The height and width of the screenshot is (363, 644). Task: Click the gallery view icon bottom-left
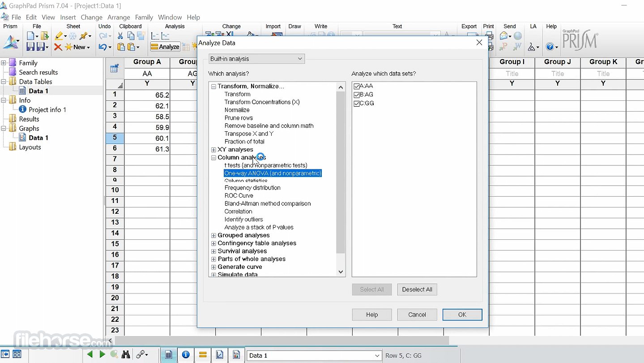point(17,354)
